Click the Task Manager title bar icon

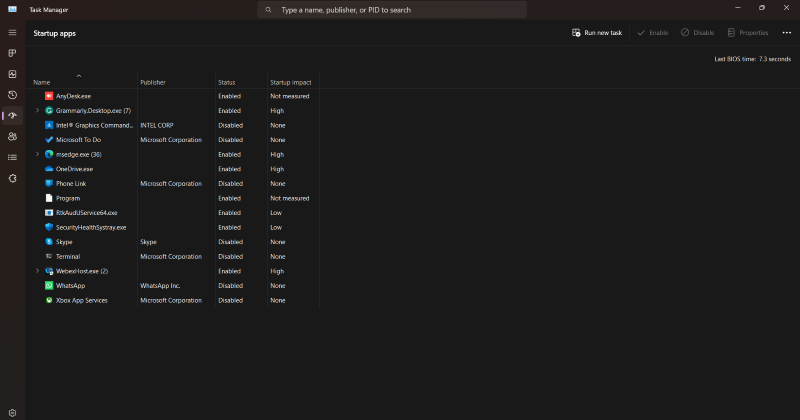point(12,9)
